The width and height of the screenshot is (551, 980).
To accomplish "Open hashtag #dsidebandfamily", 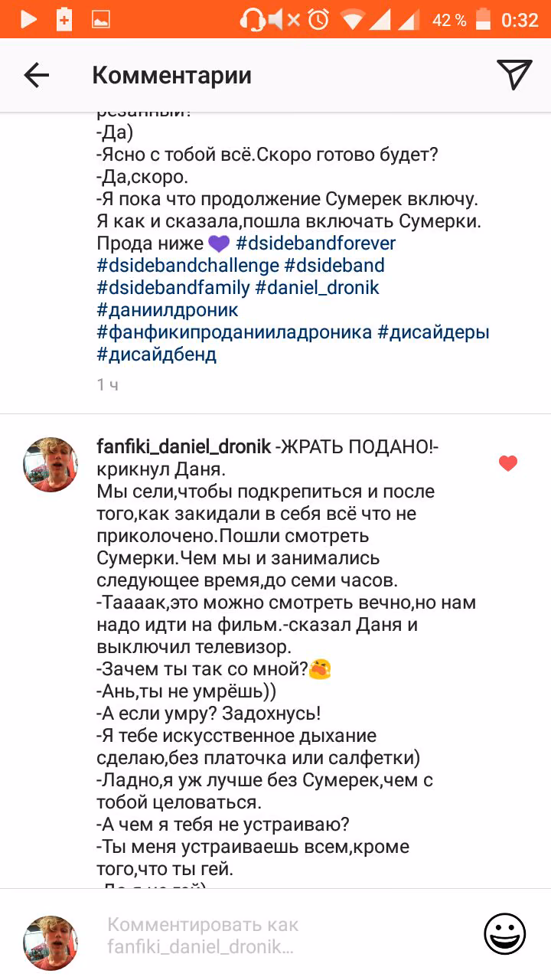I will click(x=173, y=288).
